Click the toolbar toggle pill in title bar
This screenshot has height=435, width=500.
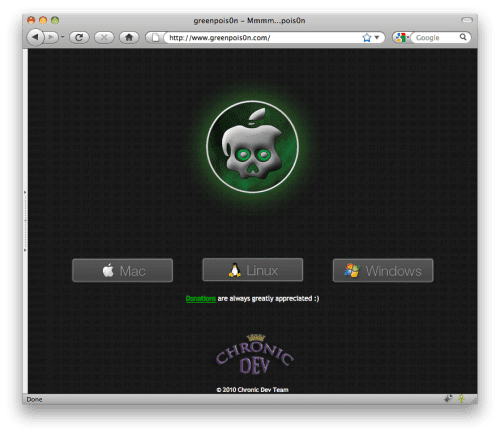click(467, 20)
